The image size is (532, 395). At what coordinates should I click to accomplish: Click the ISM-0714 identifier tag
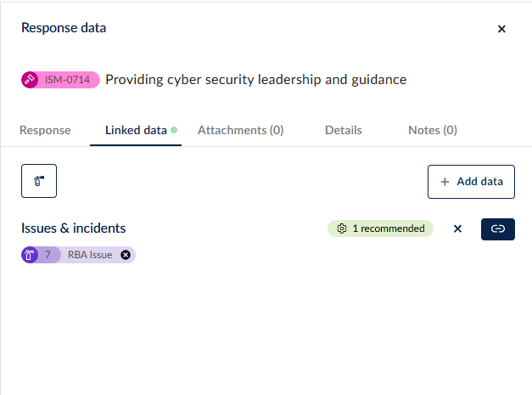pos(61,80)
